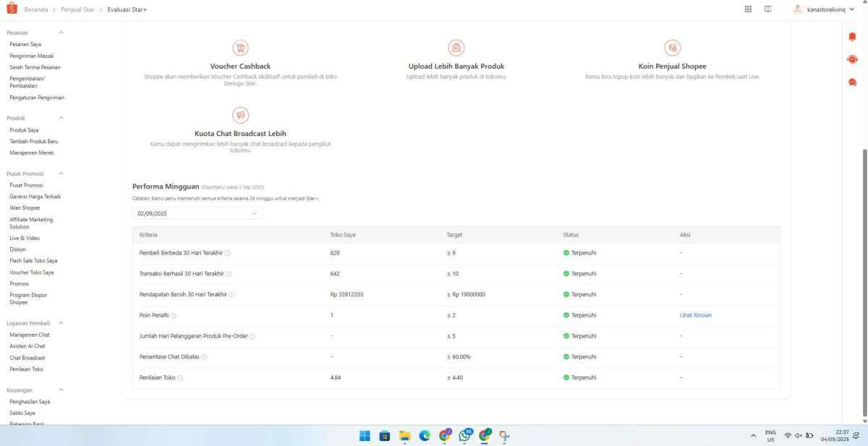Open WhatsApp from the taskbar

[465, 435]
